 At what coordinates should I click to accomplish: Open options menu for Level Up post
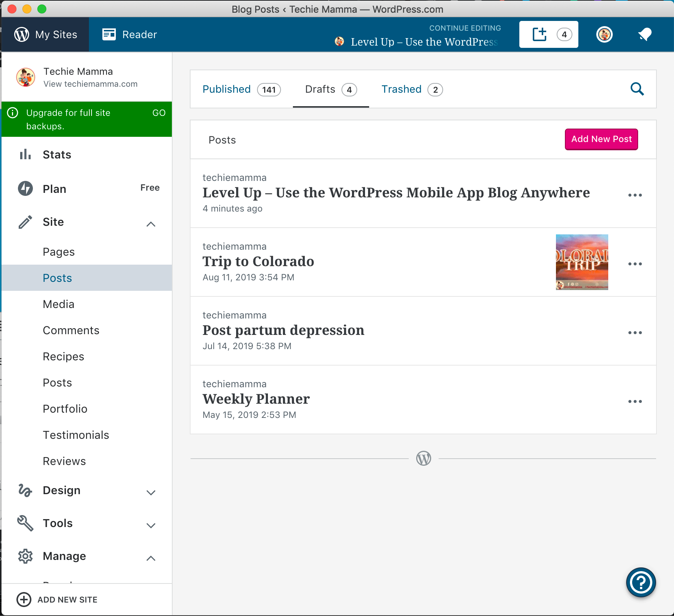635,195
